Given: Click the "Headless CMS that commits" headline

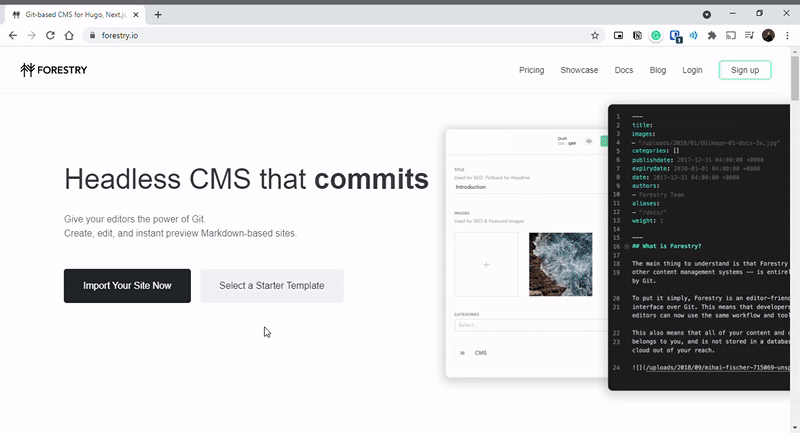Looking at the screenshot, I should 246,179.
